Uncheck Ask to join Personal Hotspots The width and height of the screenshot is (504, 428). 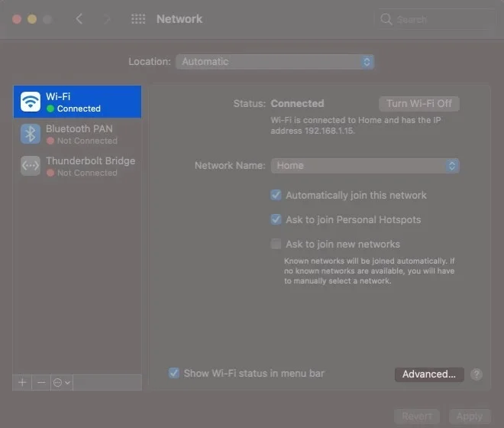coord(276,219)
